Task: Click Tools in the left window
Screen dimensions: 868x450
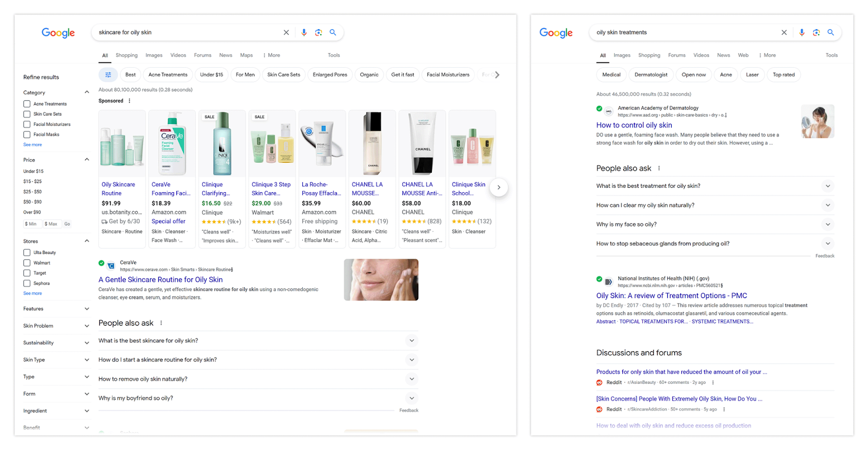Action: tap(334, 55)
